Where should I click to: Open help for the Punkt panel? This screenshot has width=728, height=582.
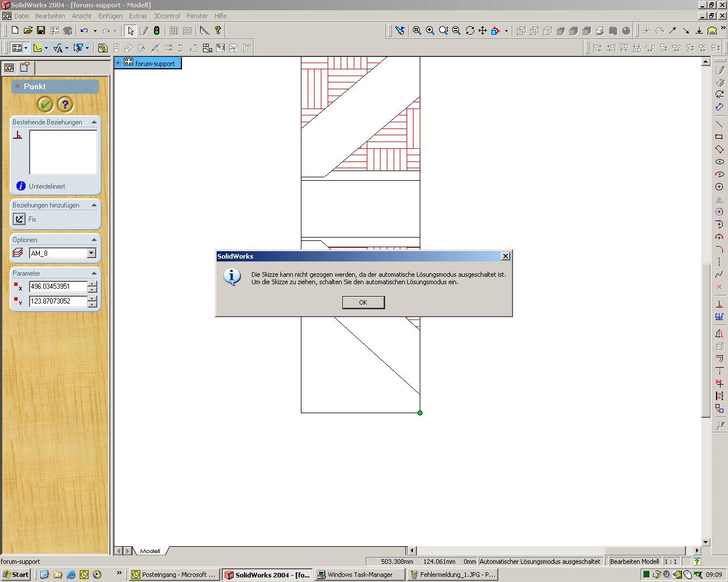(x=65, y=104)
